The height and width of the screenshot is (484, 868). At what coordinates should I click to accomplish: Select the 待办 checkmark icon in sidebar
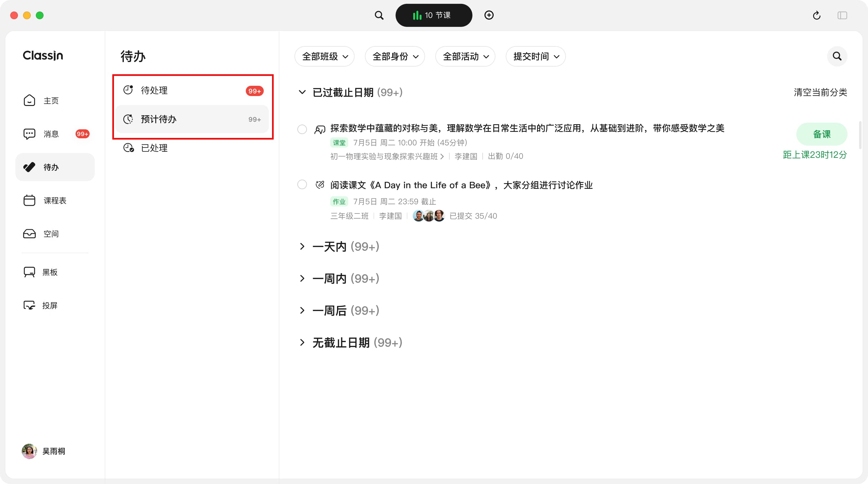[x=29, y=167]
